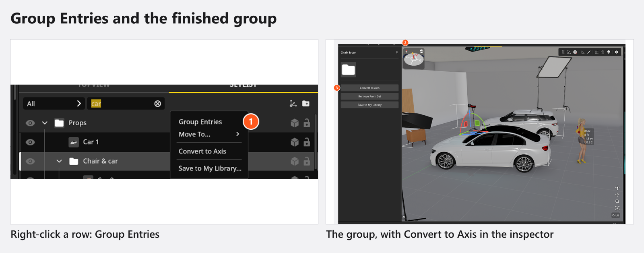Select the Props folder row label
This screenshot has height=253, width=644.
[77, 123]
